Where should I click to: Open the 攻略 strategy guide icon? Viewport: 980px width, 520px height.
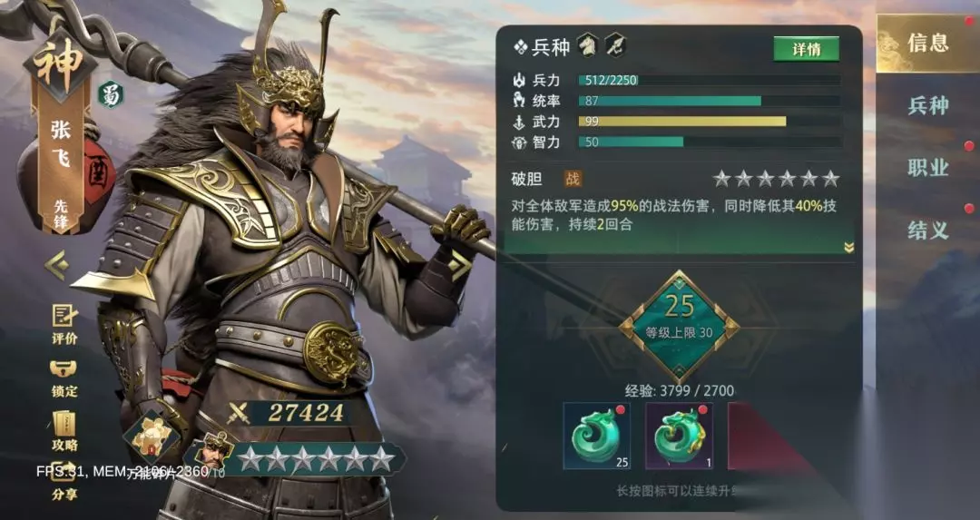[64, 431]
